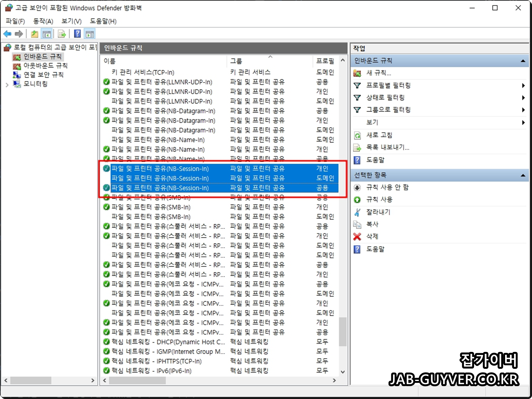Screen dimensions: 532x399
Task: Click the firewall icon beside 로컬 컴퓨터의 고급 보안
Action: 7,47
